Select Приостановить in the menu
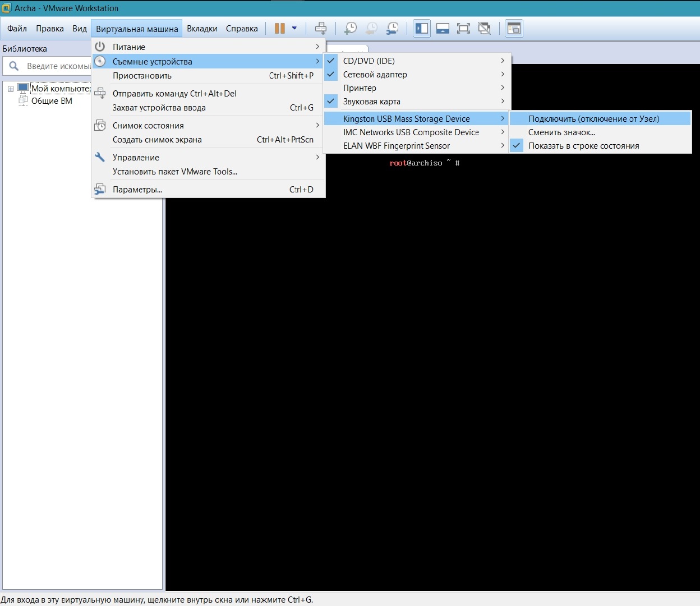 [x=208, y=76]
